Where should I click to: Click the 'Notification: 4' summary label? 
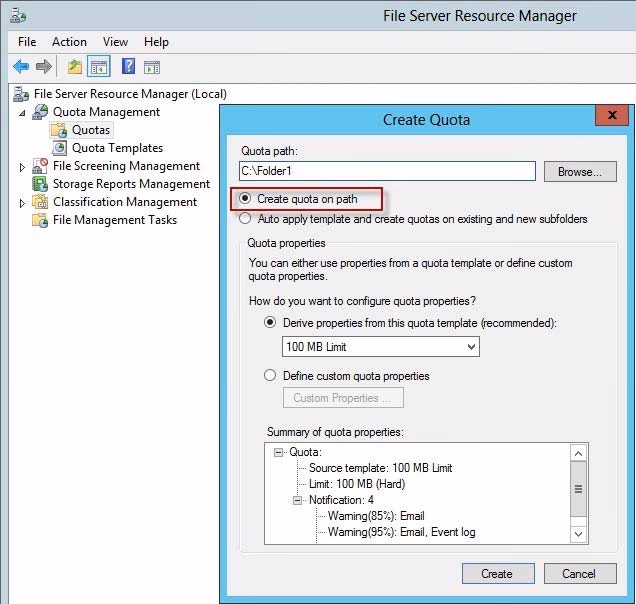[x=341, y=500]
